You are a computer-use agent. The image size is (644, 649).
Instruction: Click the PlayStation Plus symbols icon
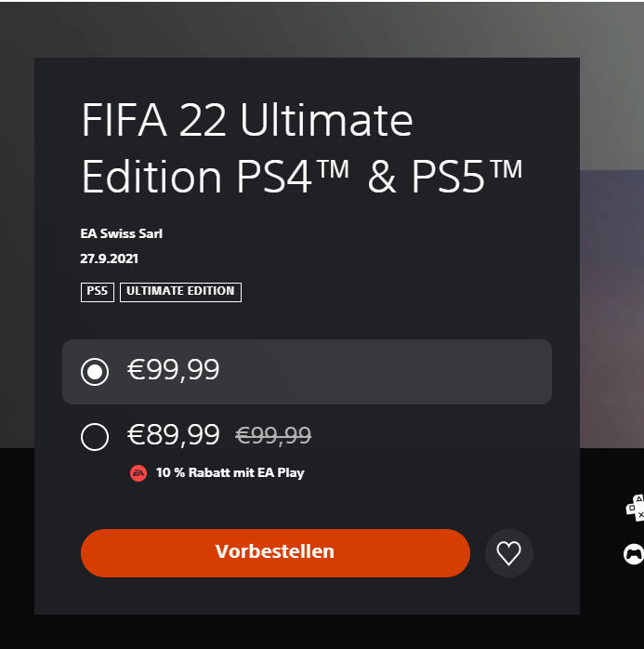coord(636,508)
